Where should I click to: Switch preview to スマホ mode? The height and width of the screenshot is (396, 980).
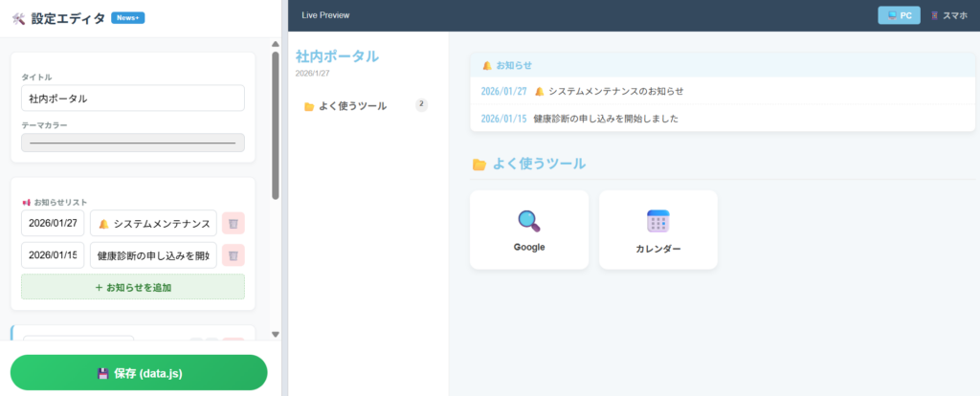click(x=948, y=15)
